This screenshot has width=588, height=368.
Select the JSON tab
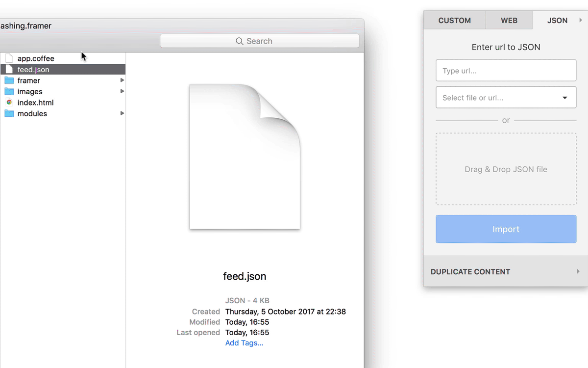click(557, 21)
